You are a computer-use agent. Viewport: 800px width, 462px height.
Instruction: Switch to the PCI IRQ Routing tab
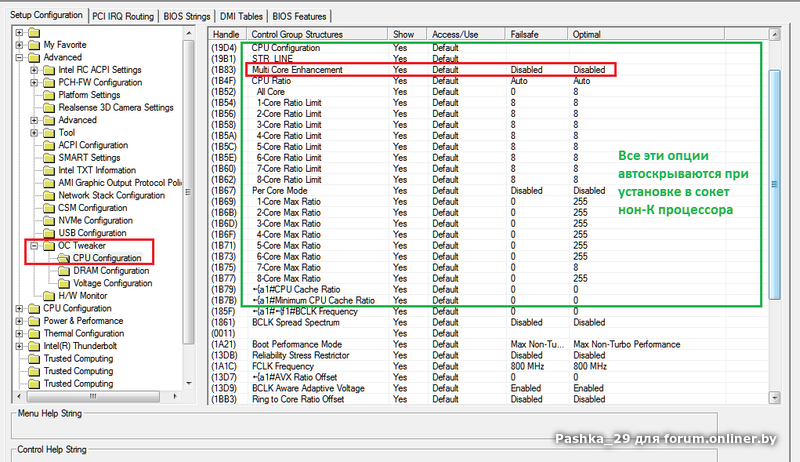(x=124, y=16)
